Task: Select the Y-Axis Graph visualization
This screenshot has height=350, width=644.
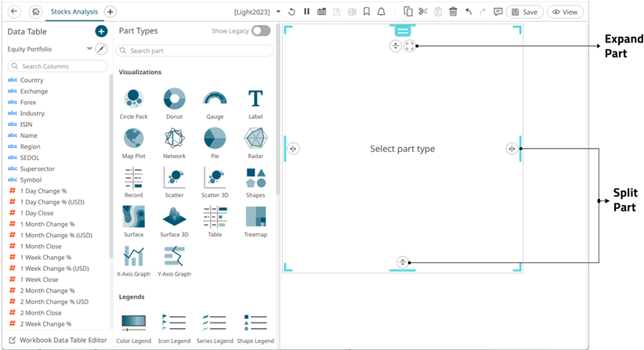Action: tap(174, 261)
